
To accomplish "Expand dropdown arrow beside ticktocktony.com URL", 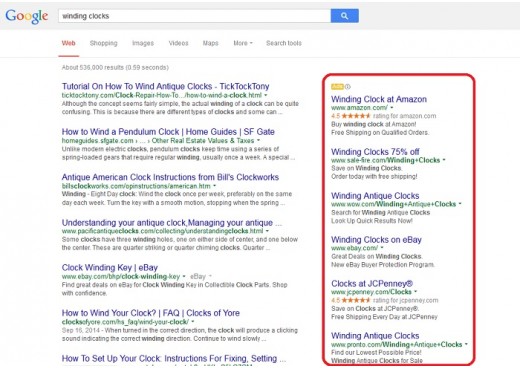I will 266,95.
